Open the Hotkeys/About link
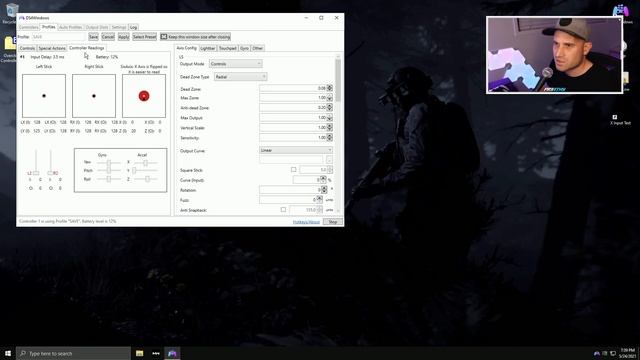This screenshot has height=360, width=640. (306, 222)
